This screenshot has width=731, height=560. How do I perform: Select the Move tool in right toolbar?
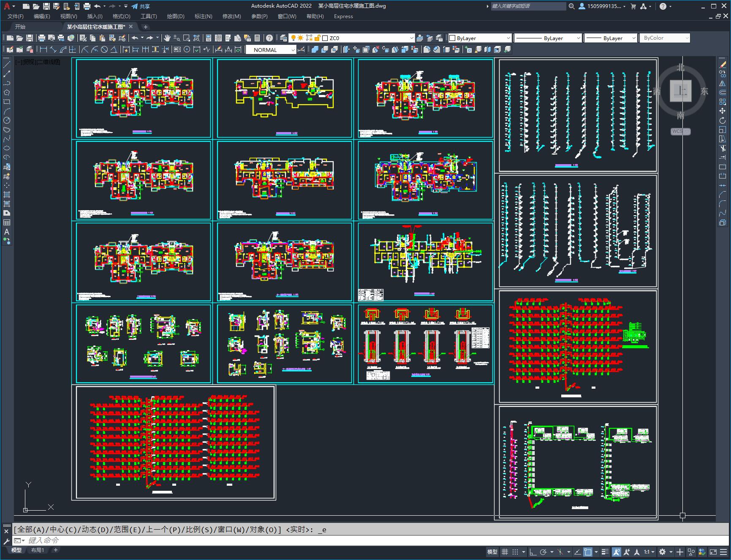click(723, 111)
